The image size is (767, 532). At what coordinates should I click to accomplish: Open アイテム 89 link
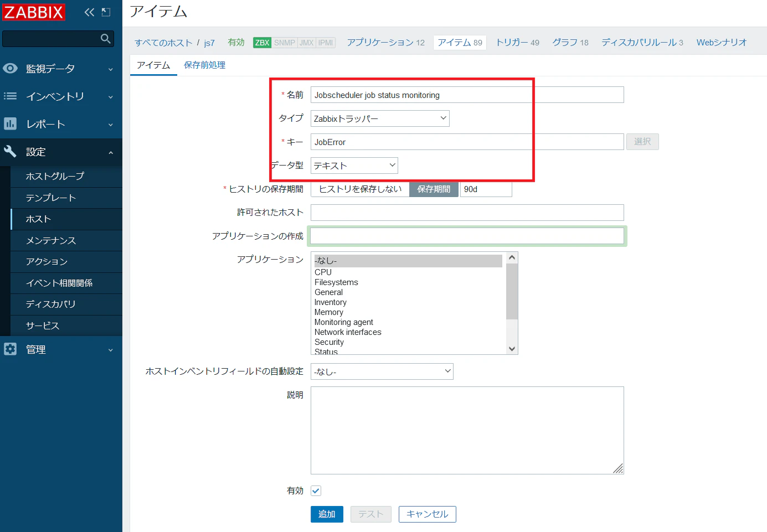tap(460, 43)
